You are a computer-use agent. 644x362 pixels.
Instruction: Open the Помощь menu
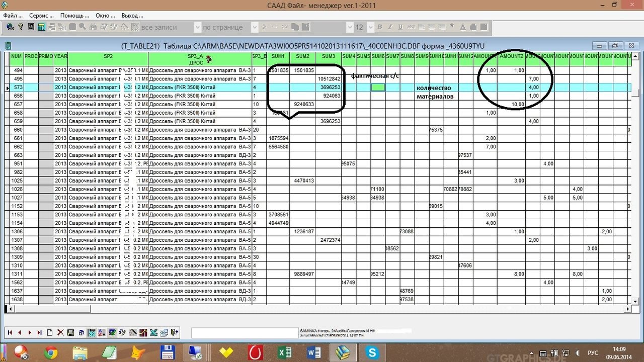(x=74, y=16)
